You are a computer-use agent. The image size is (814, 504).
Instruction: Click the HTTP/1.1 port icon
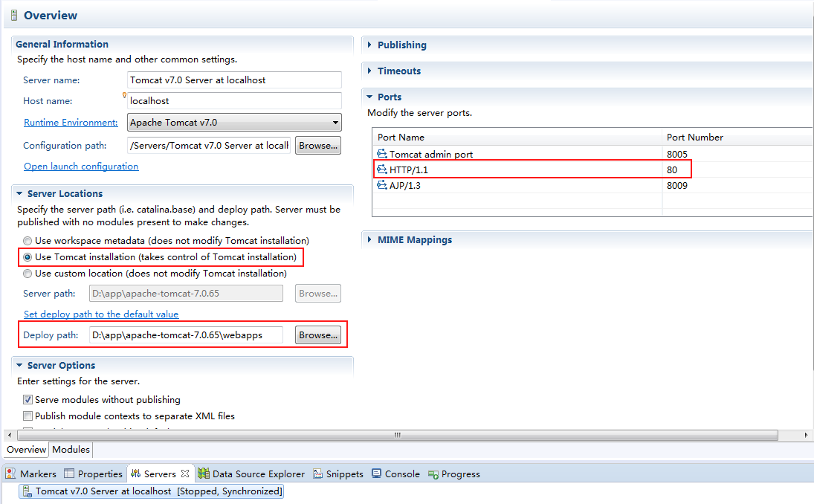382,169
